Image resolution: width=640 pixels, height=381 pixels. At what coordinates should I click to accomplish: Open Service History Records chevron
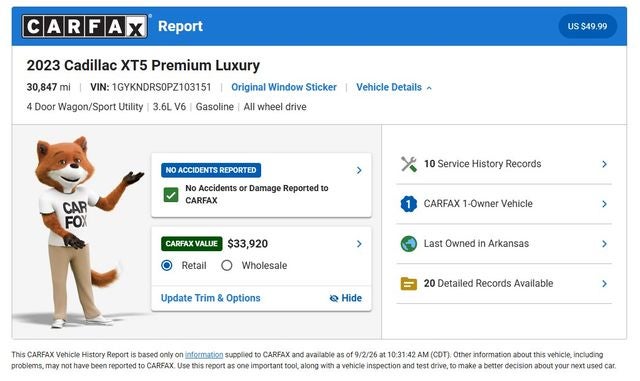[604, 164]
